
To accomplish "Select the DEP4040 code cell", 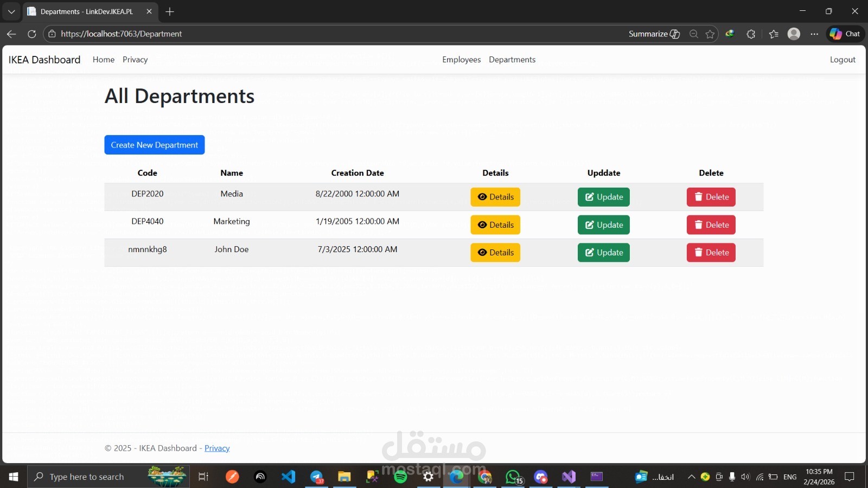I will coord(148,221).
